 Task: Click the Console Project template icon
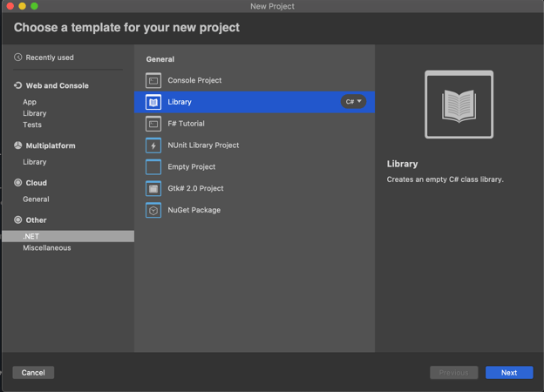(153, 80)
